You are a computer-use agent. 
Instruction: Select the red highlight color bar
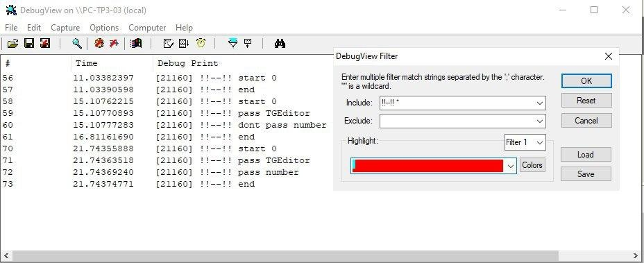click(x=428, y=166)
